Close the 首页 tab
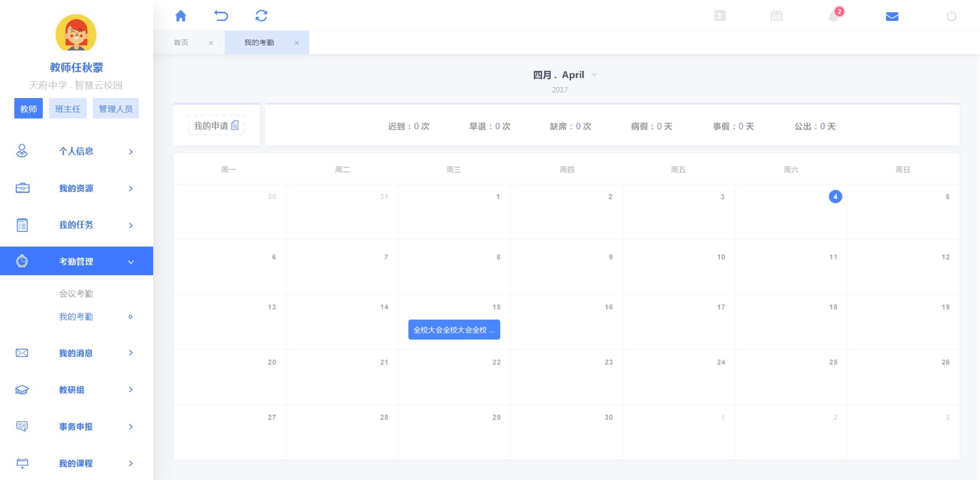Image resolution: width=980 pixels, height=480 pixels. (211, 43)
